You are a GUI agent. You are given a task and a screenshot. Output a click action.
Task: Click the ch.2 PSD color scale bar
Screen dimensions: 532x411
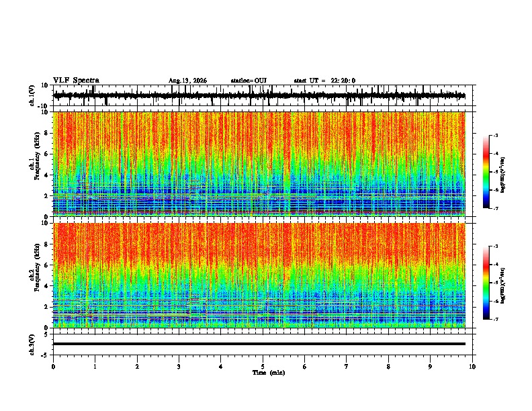coord(486,283)
